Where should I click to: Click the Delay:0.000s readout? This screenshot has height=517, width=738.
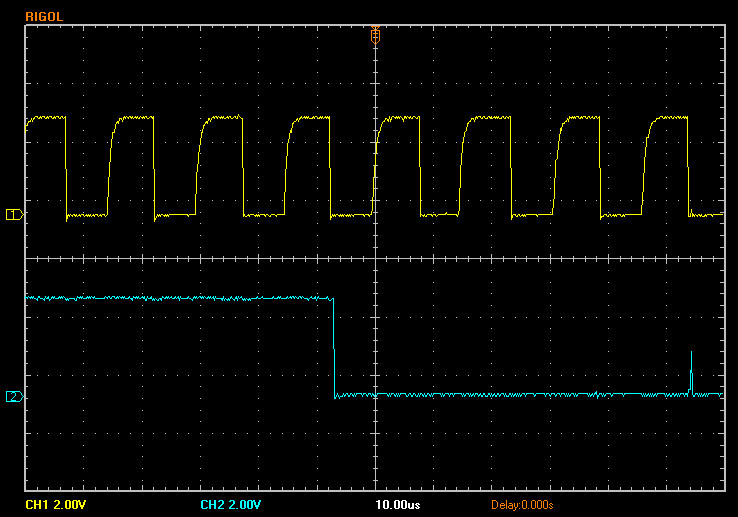pos(522,503)
